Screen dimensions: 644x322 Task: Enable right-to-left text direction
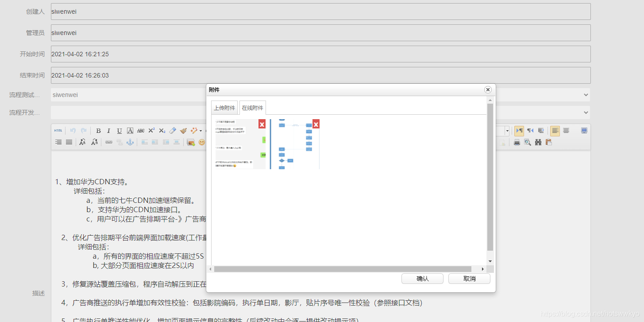click(530, 130)
